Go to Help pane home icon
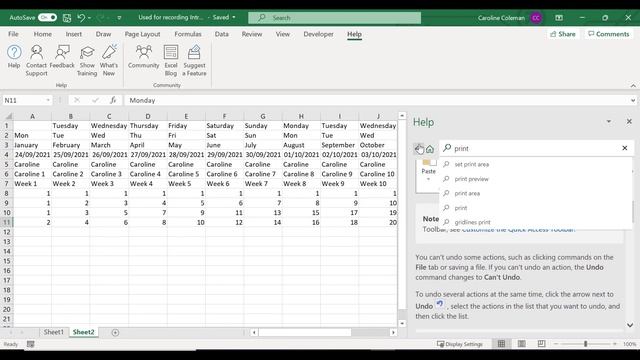Viewport: 640px width, 360px height. [430, 149]
